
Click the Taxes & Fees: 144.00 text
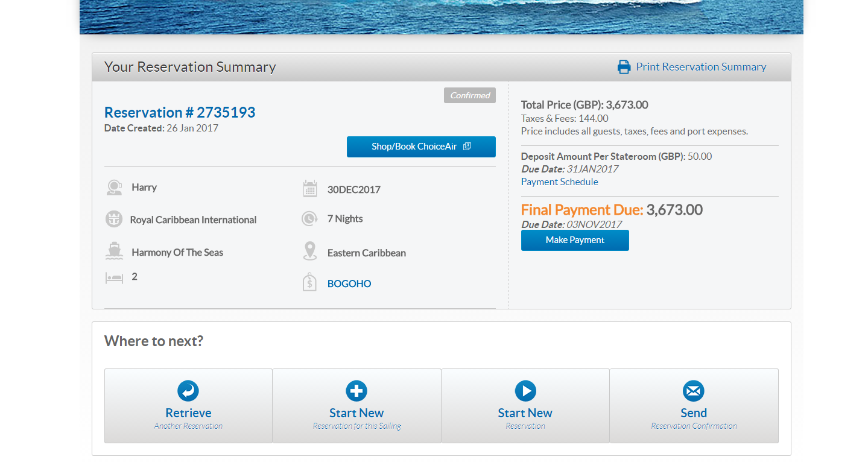pyautogui.click(x=565, y=118)
